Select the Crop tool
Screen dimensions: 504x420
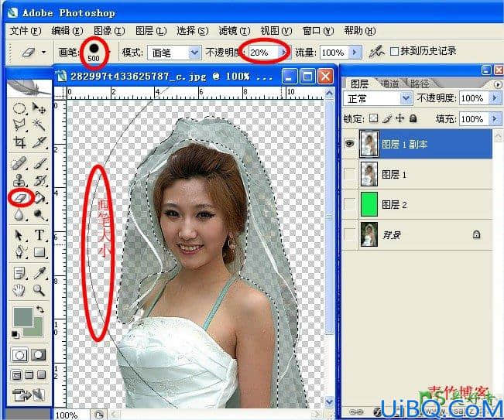pos(19,142)
